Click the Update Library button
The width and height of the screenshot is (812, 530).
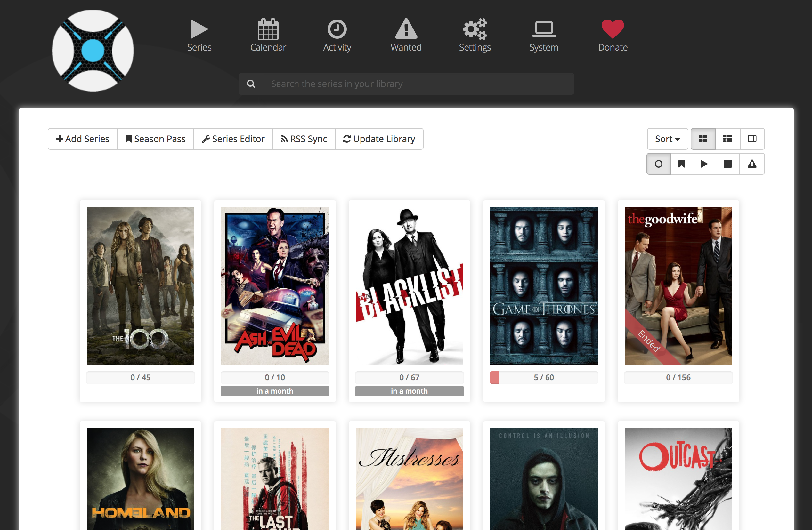(379, 139)
